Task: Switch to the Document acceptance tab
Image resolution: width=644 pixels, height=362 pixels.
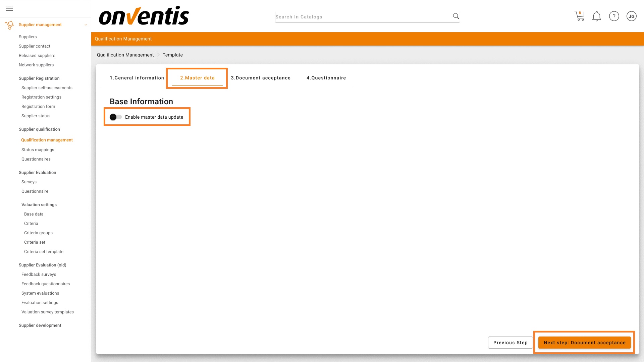Action: point(261,78)
